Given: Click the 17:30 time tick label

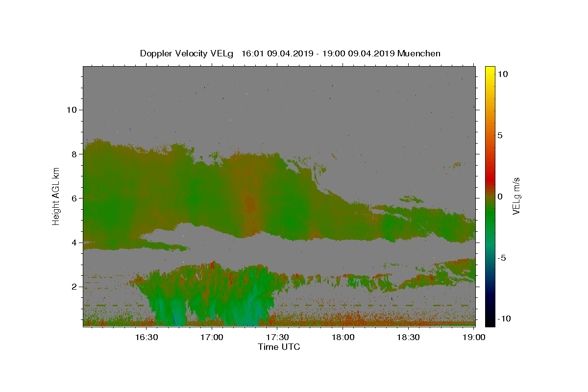Looking at the screenshot, I should [x=277, y=337].
